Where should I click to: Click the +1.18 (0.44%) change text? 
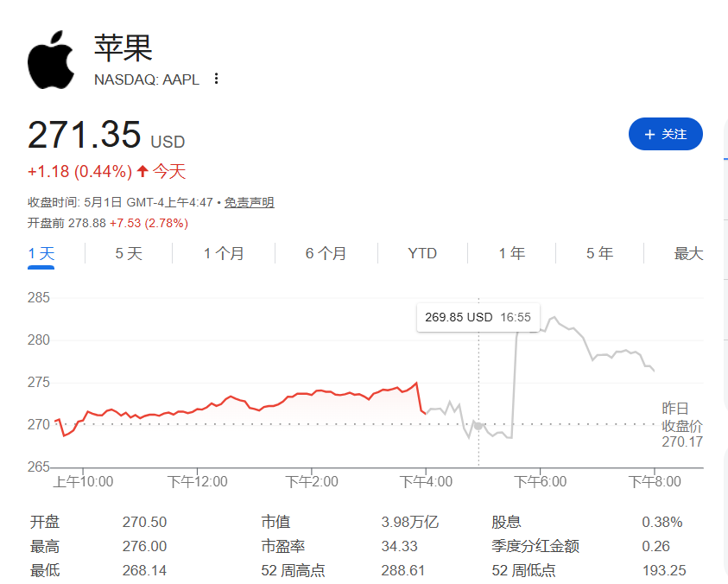(x=79, y=171)
